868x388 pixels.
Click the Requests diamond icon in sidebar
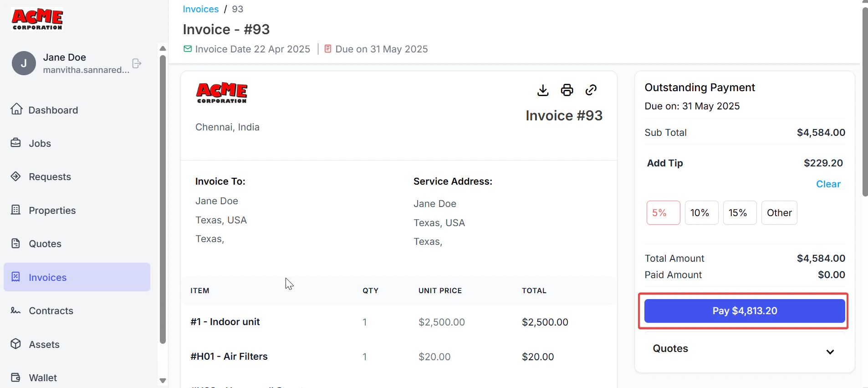tap(16, 176)
